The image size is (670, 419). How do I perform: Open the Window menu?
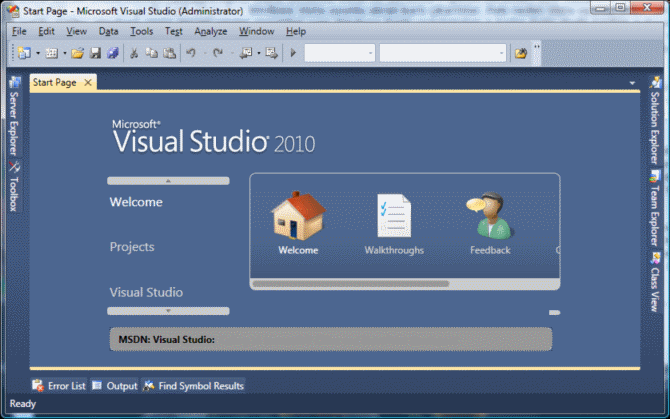click(x=256, y=31)
